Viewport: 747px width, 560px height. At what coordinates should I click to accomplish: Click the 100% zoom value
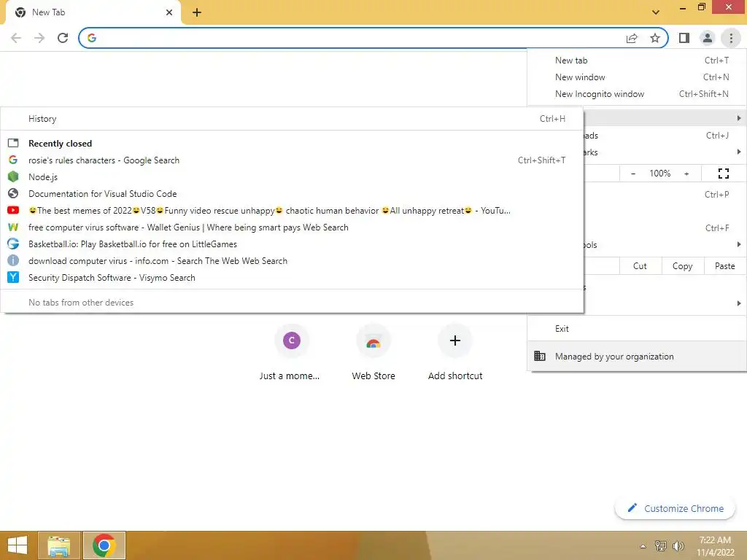click(x=659, y=174)
